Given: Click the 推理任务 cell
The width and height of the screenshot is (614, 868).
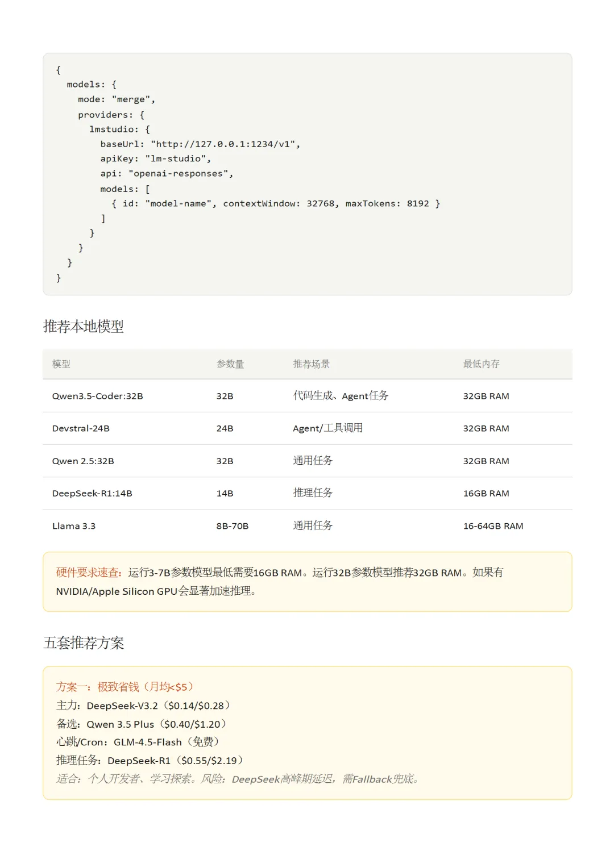Looking at the screenshot, I should pyautogui.click(x=313, y=493).
